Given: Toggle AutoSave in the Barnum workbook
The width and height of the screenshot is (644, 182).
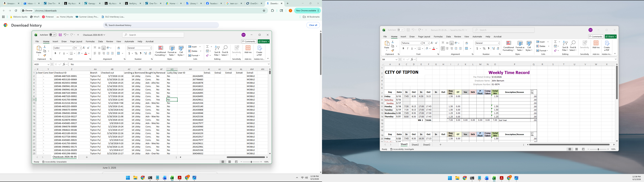Looking at the screenshot, I should pos(401,30).
